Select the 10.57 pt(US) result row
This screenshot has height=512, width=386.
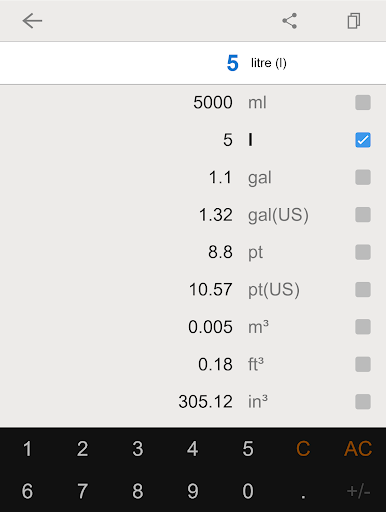(x=193, y=289)
